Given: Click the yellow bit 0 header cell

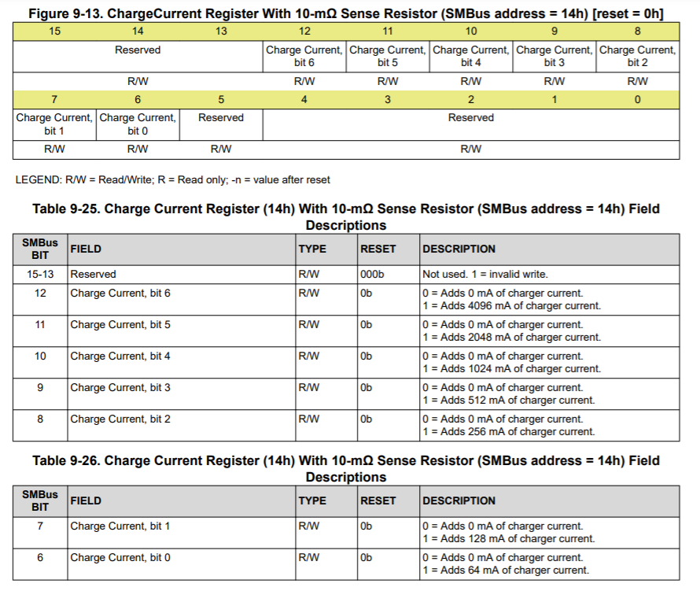Looking at the screenshot, I should point(637,100).
